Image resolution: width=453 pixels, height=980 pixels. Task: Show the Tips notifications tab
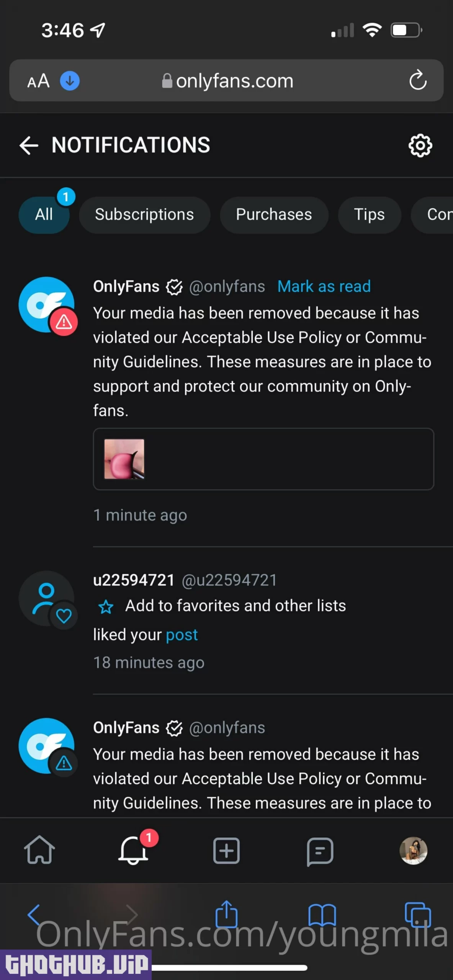(369, 215)
